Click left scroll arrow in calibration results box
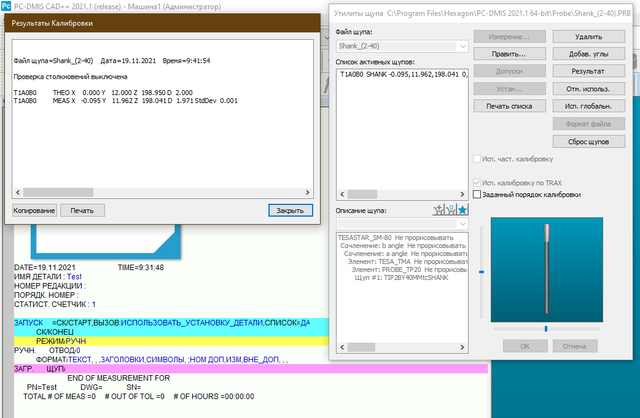 pyautogui.click(x=18, y=192)
